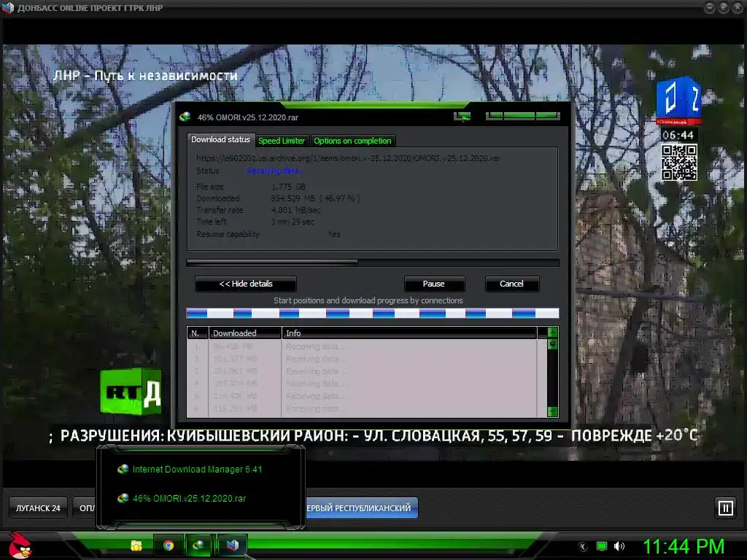The height and width of the screenshot is (560, 747).
Task: Select connection row 1 in the list
Action: pos(362,346)
